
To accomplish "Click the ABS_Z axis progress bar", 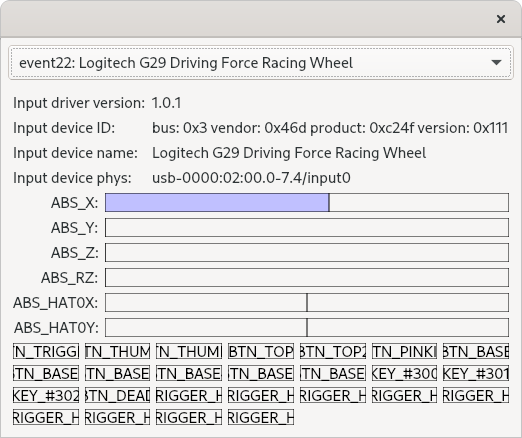I will pos(307,252).
